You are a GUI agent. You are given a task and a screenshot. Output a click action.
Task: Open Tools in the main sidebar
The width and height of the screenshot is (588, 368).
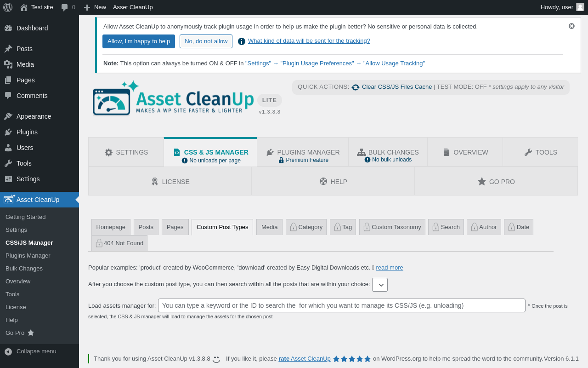[x=40, y=163]
